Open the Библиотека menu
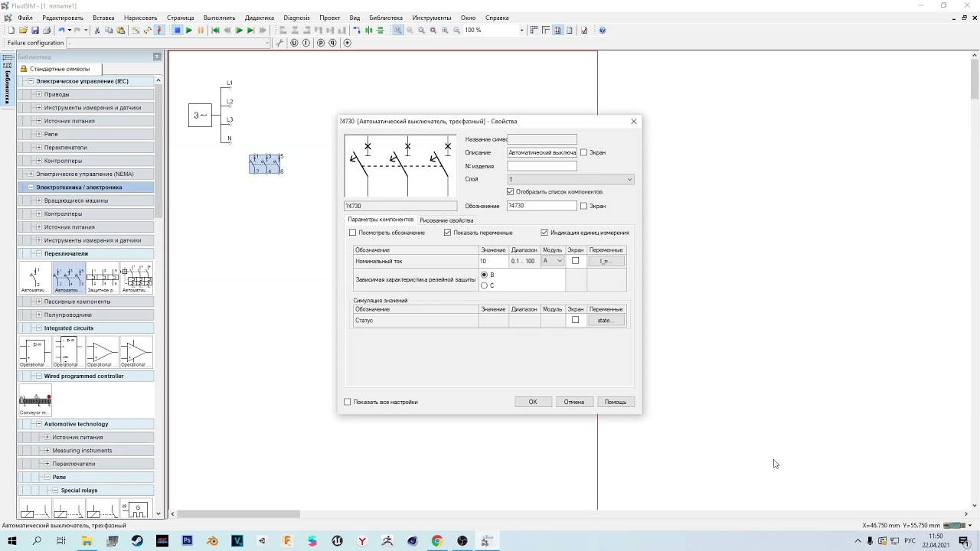Viewport: 980px width, 551px height. [x=386, y=18]
